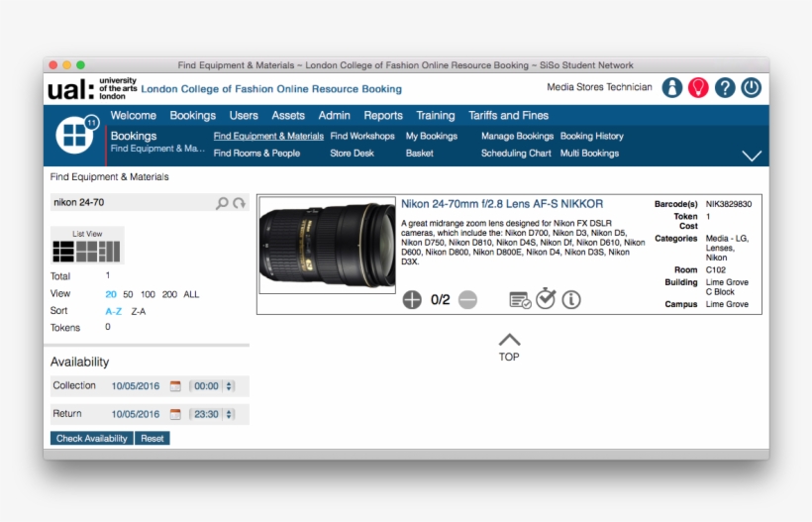Click the red lightbulb ideas icon

[x=698, y=87]
